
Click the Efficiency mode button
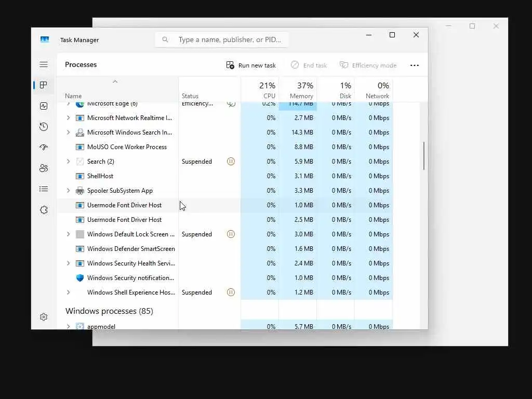368,65
